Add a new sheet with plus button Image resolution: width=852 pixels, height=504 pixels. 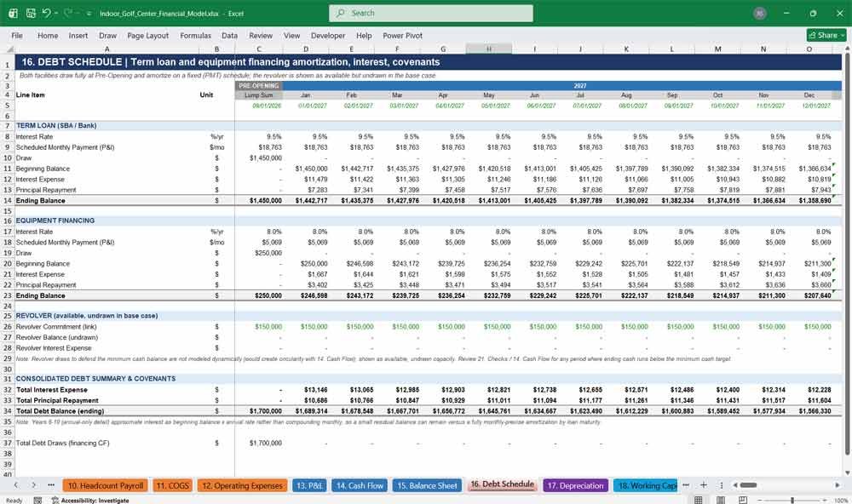tap(703, 485)
